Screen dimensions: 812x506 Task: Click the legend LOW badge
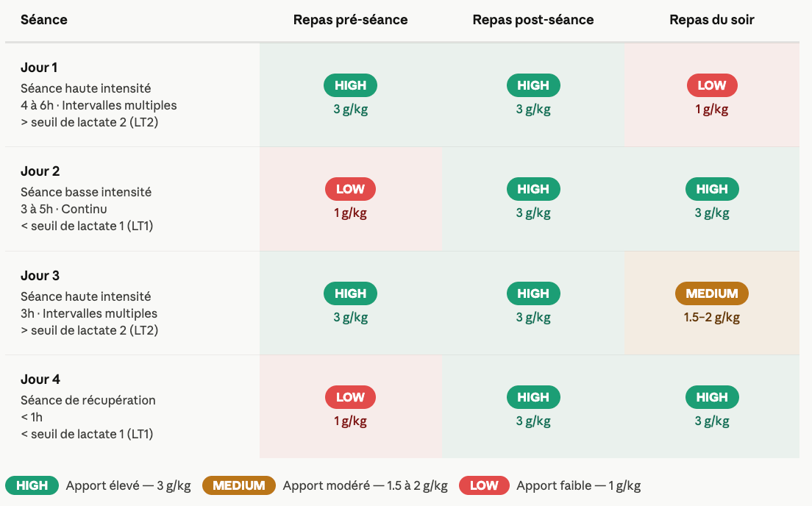484,485
